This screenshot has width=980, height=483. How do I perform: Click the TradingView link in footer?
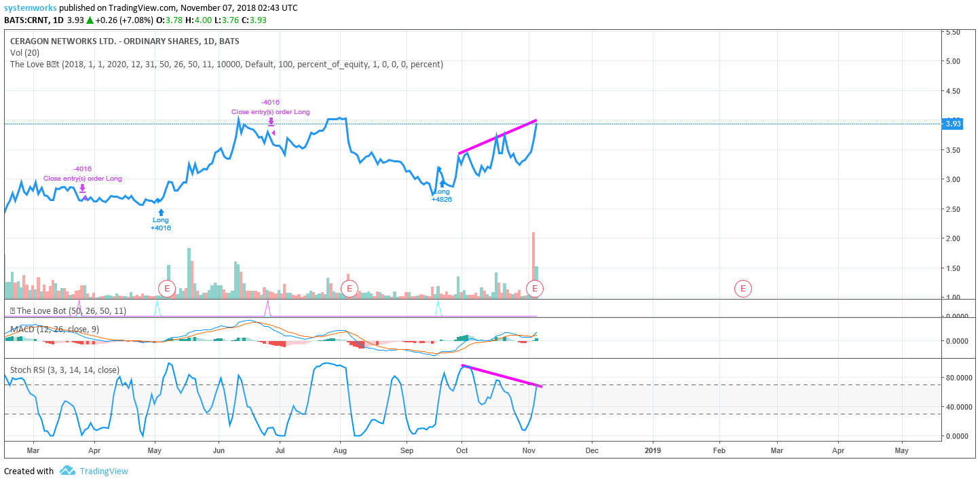point(104,471)
